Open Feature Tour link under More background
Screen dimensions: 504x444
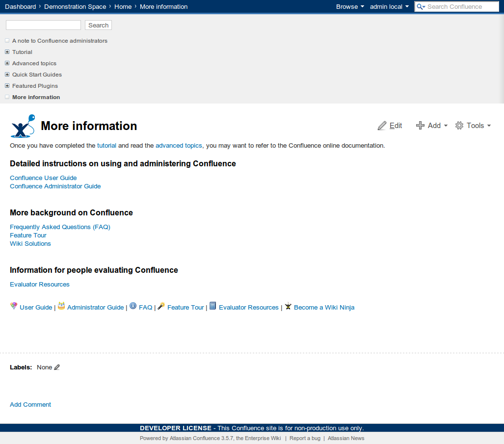click(x=28, y=235)
